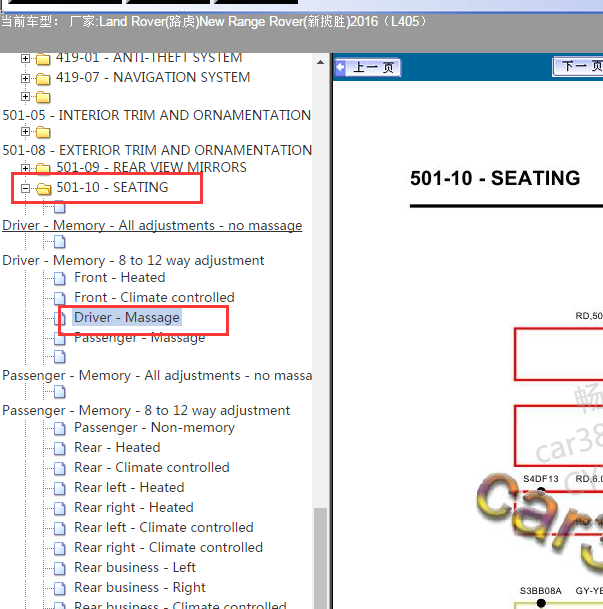Click page icon above Passenger Memory All adjustments

click(59, 357)
